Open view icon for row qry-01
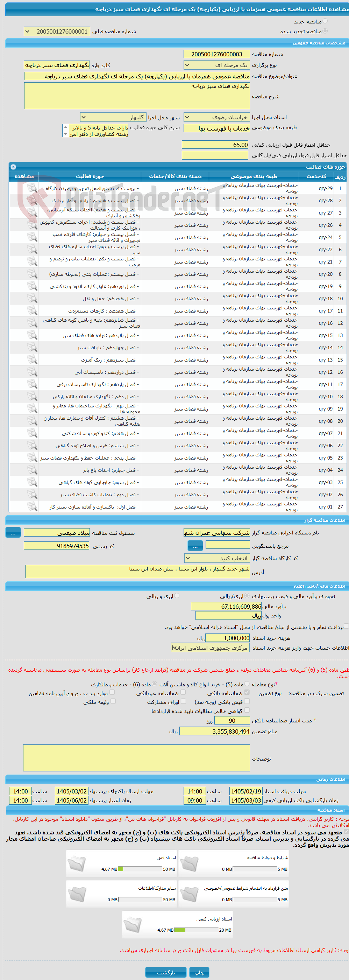 (32, 507)
